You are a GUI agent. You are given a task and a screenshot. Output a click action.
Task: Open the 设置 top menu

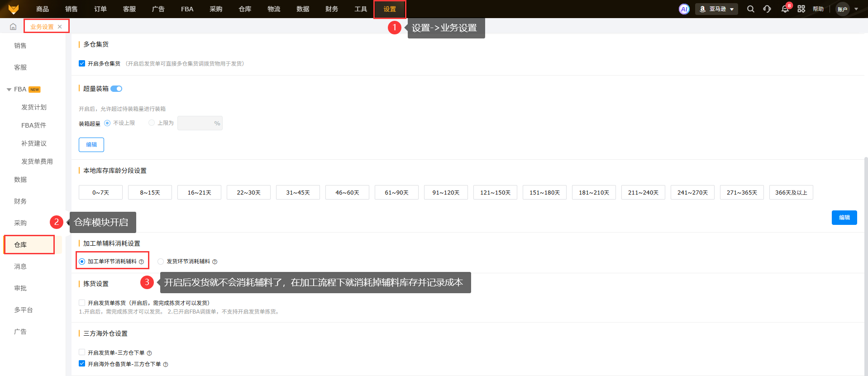pyautogui.click(x=390, y=9)
